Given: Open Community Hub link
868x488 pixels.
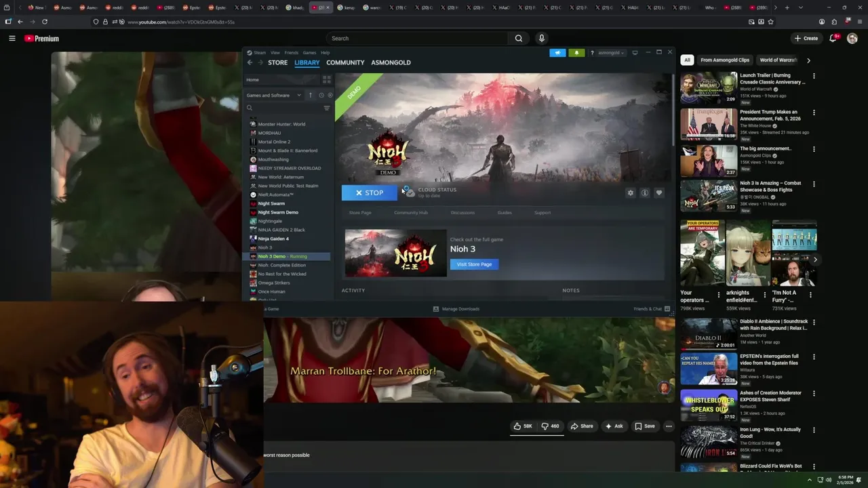Looking at the screenshot, I should point(411,213).
